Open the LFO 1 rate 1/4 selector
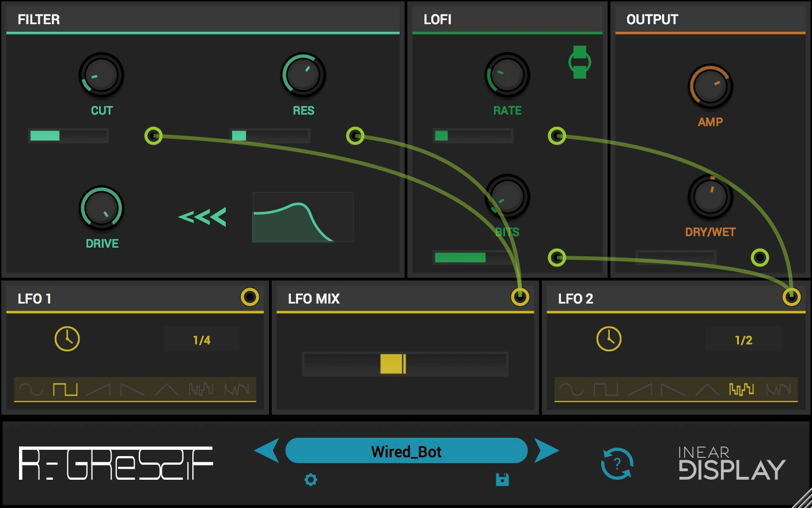The height and width of the screenshot is (508, 812). pyautogui.click(x=202, y=340)
